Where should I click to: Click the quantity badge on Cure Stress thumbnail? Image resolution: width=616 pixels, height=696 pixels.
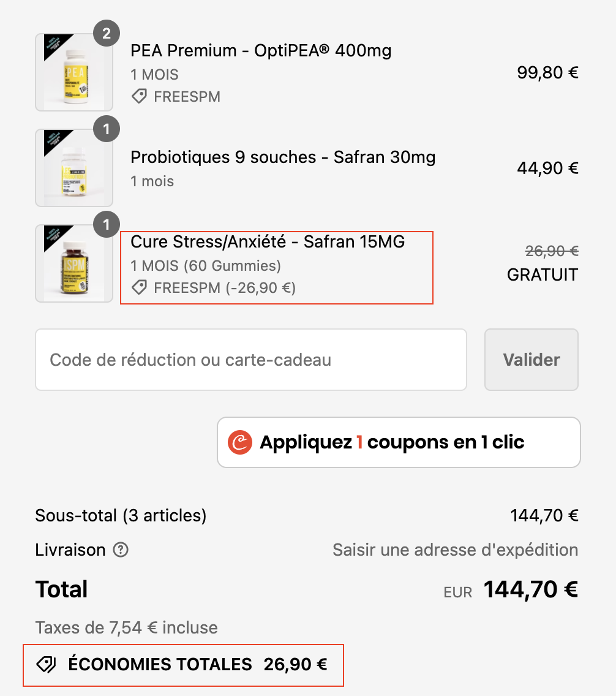(x=107, y=225)
